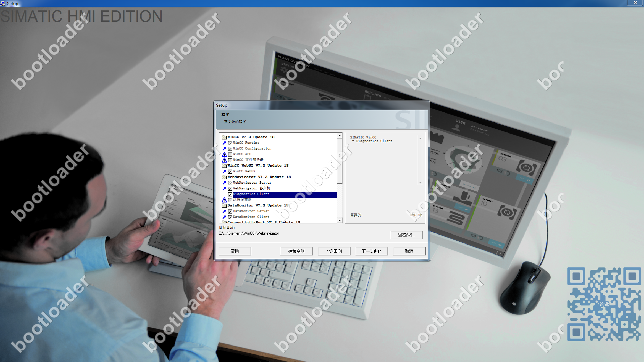Viewport: 644px width, 362px height.
Task: Click the blue arrow icon beside WinCC WebUX
Action: (x=224, y=171)
